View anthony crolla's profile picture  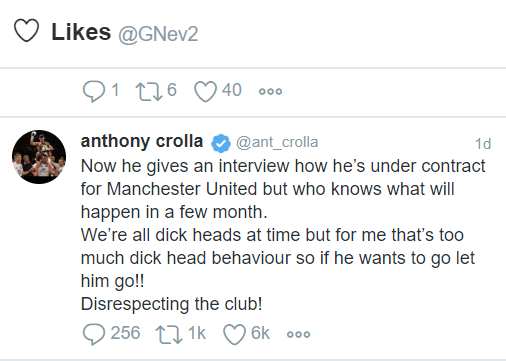pyautogui.click(x=39, y=157)
